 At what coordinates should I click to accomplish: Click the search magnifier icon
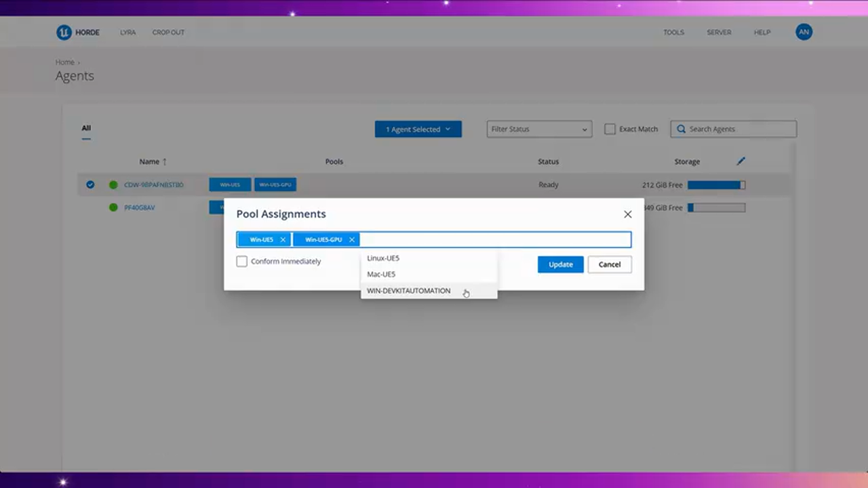pos(681,129)
